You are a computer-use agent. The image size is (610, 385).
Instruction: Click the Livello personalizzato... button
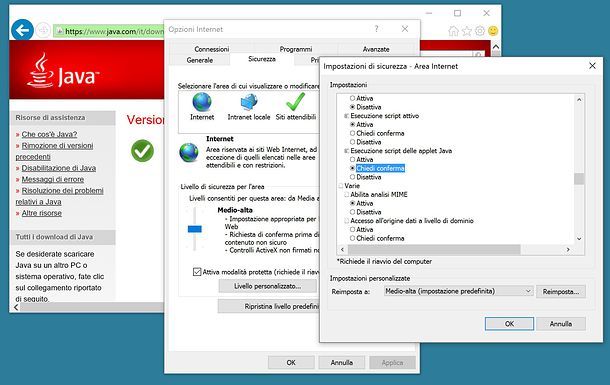point(268,286)
